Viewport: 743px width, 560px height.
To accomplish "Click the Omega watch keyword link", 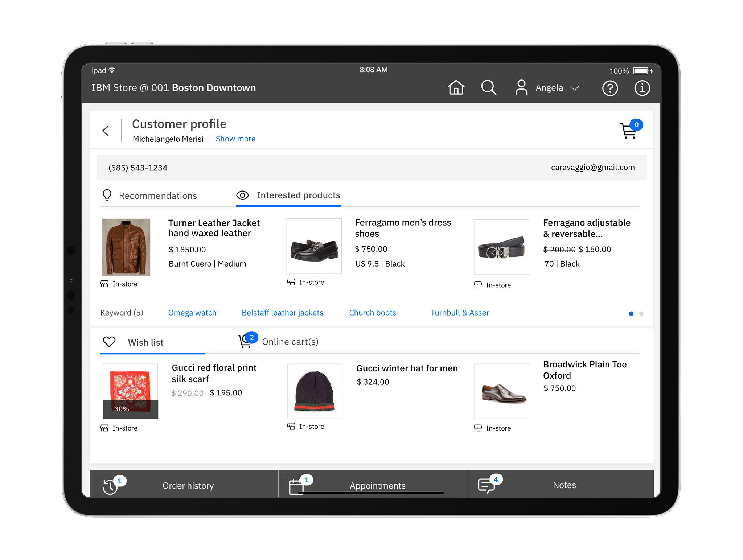I will 192,313.
